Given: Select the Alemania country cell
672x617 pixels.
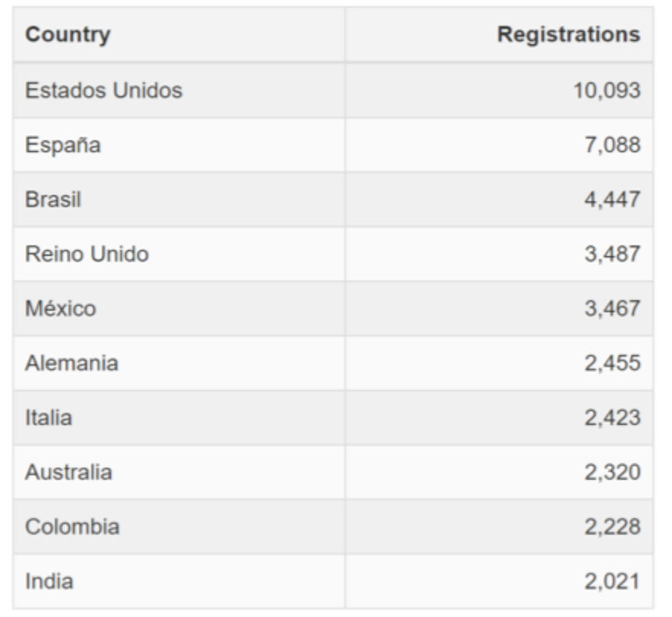Looking at the screenshot, I should click(179, 363).
